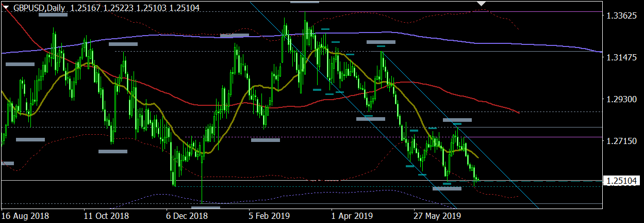The width and height of the screenshot is (644, 223).
Task: Click the 1.27150 price scale label
Action: pos(621,140)
